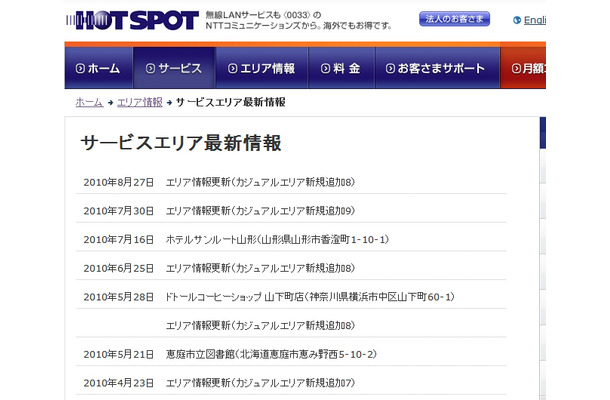Open the English language link
Image resolution: width=610 pixels, height=400 pixels.
[x=535, y=20]
